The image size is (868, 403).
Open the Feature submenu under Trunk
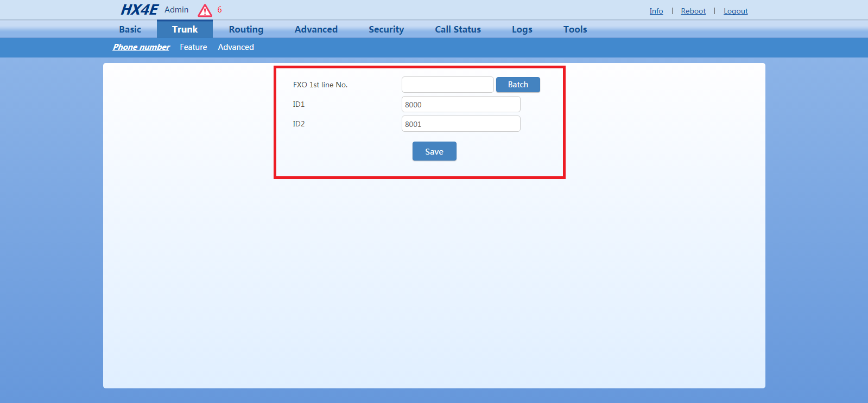tap(193, 47)
